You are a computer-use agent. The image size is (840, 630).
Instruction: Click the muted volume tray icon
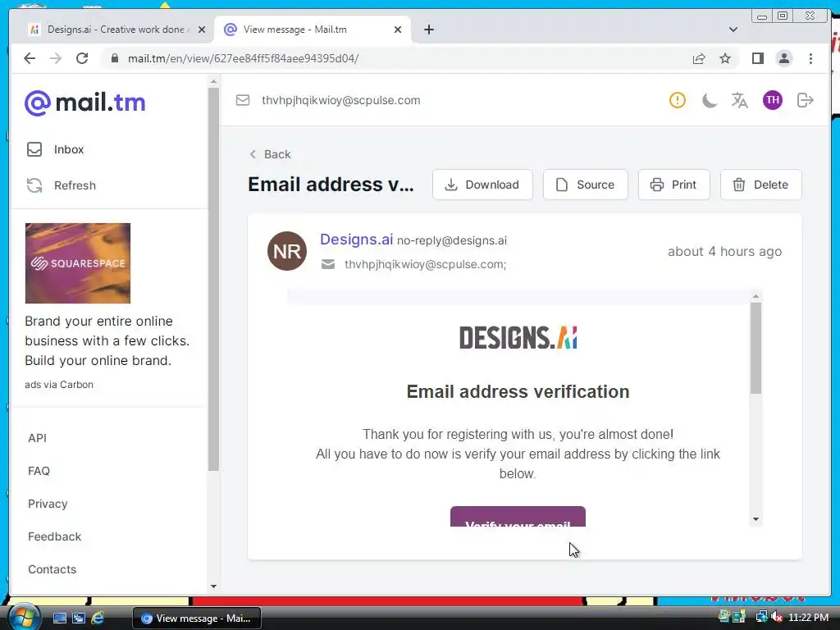(777, 618)
